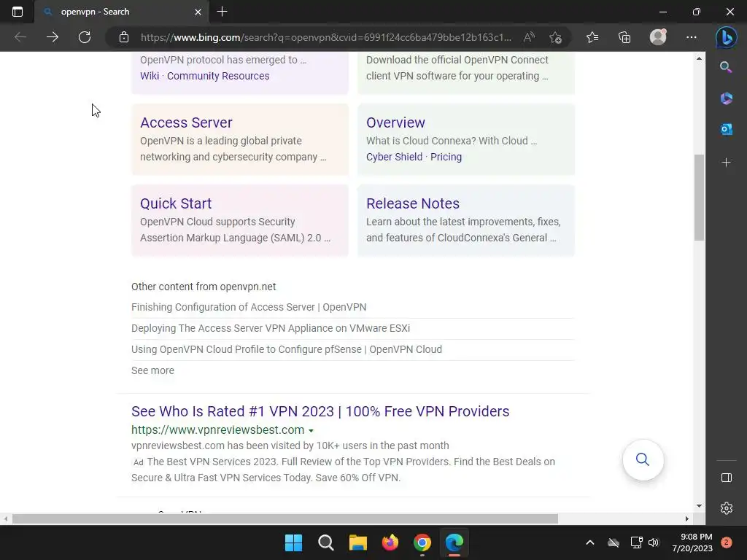Open the clock showing 9:08 PM
Viewport: 747px width, 560px height.
tap(692, 542)
